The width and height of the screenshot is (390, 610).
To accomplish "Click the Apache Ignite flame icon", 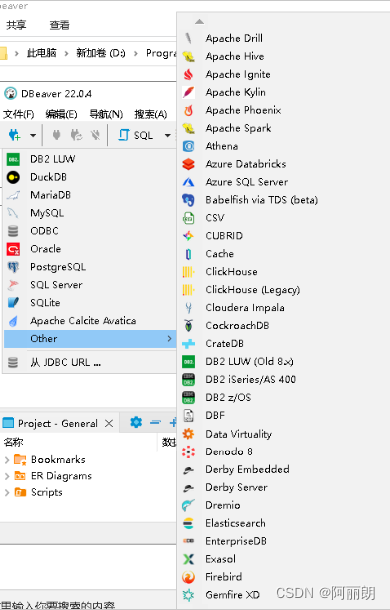I will coord(188,75).
